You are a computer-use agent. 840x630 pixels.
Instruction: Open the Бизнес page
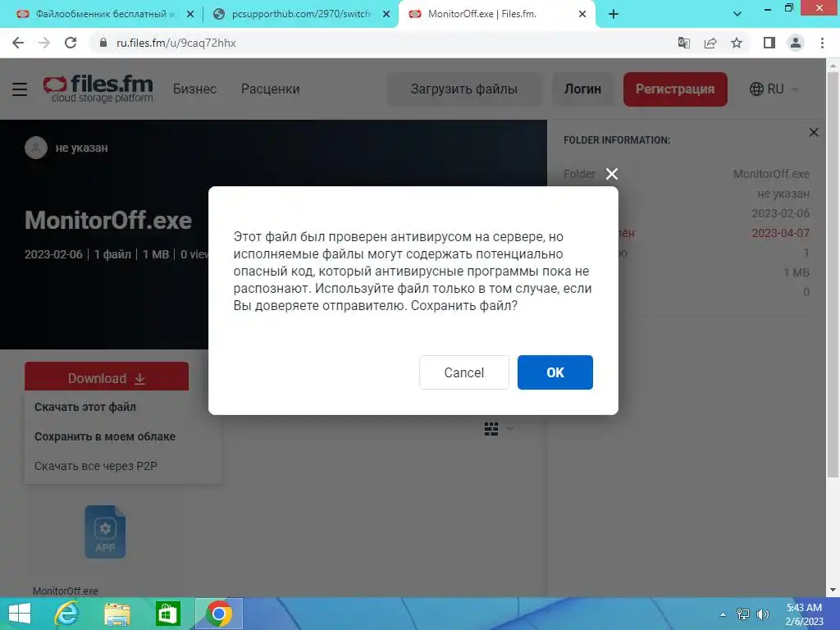pos(194,89)
